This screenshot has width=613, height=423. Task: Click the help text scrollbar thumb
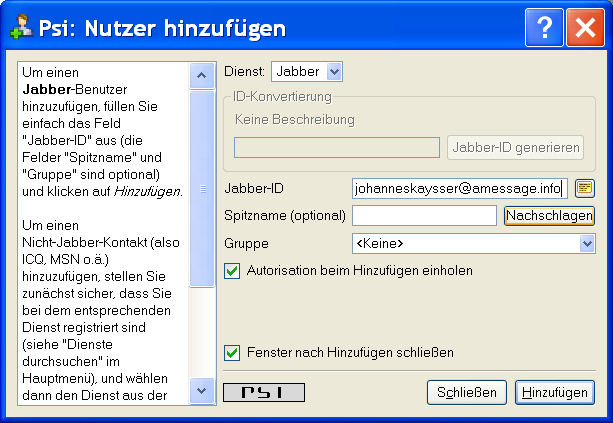point(202,189)
